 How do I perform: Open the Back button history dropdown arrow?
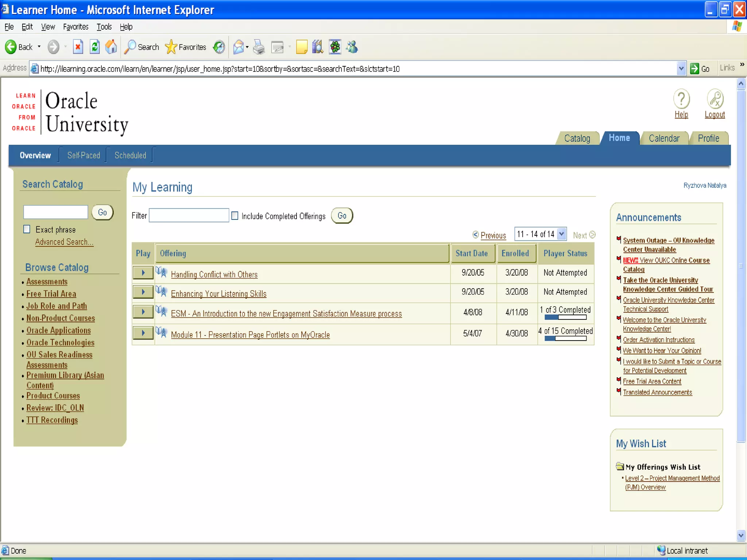pos(39,47)
